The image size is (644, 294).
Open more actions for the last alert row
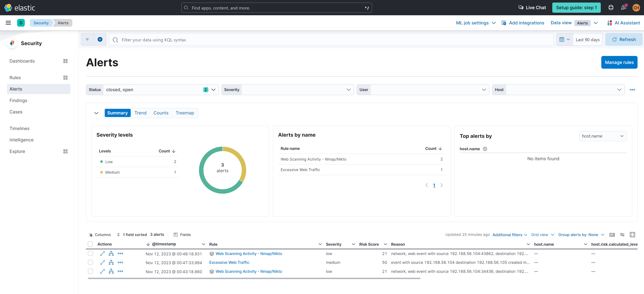click(x=120, y=271)
